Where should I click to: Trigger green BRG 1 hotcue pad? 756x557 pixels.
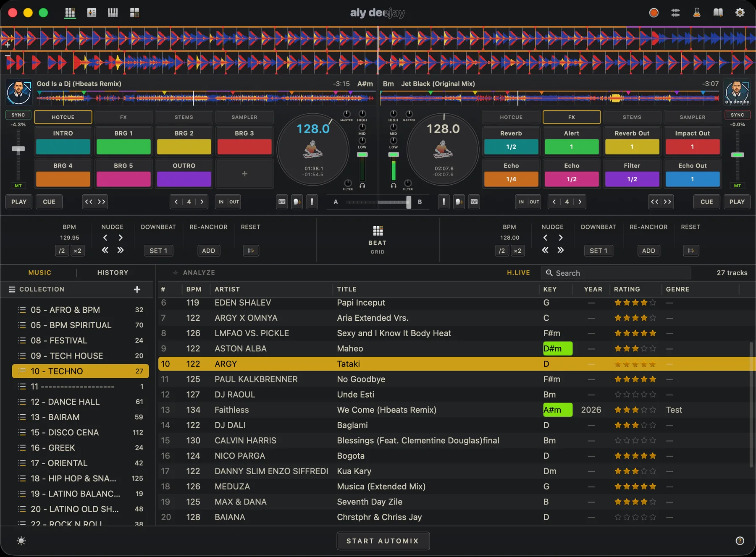(x=123, y=147)
